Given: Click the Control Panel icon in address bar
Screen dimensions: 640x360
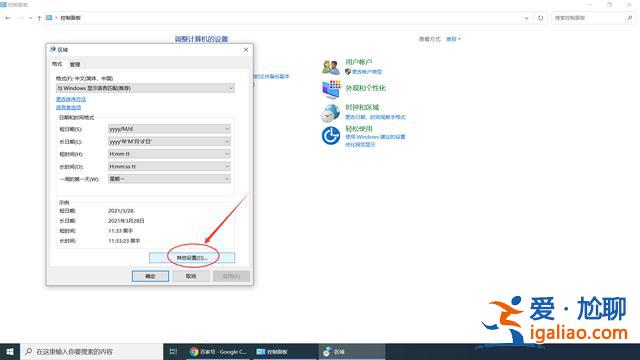Looking at the screenshot, I should tap(49, 18).
